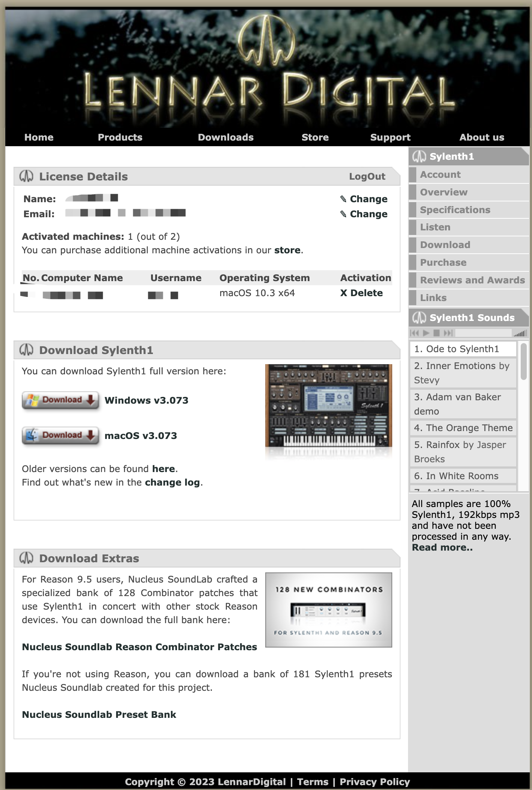Click Read more about the samples
This screenshot has width=532, height=790.
tap(442, 548)
